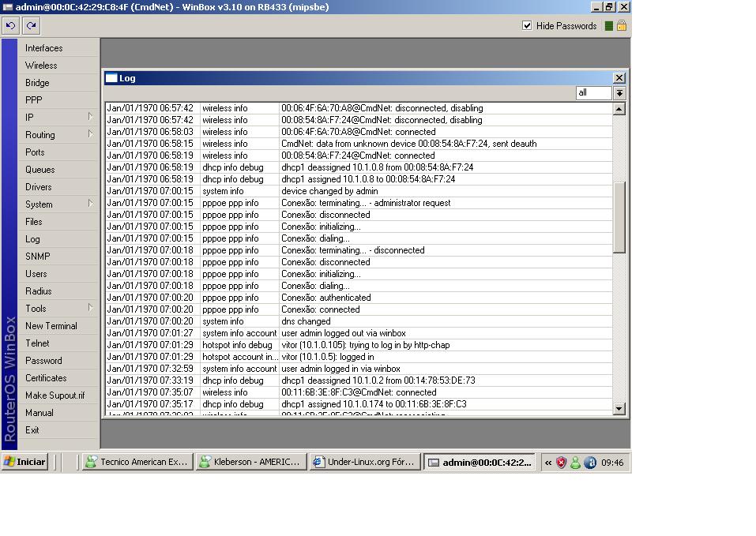Click the green traffic indicator square
Image resolution: width=756 pixels, height=536 pixels.
(609, 26)
